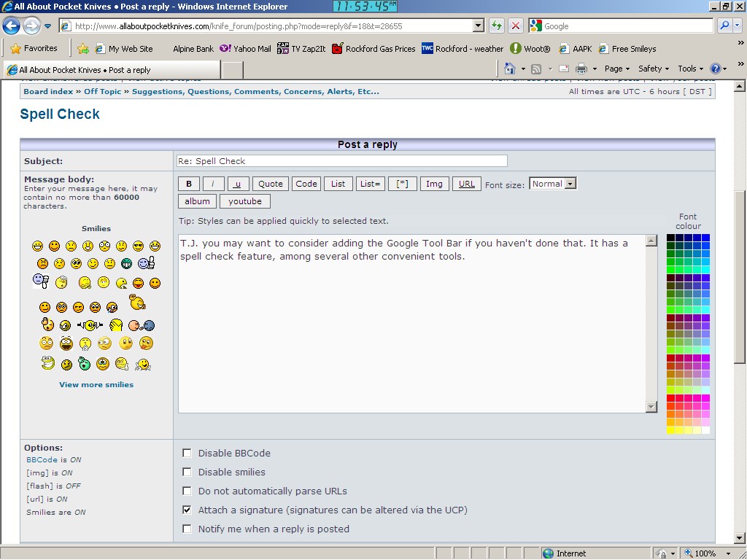Go back with the browser Back arrow
The width and height of the screenshot is (747, 560).
coord(12,26)
